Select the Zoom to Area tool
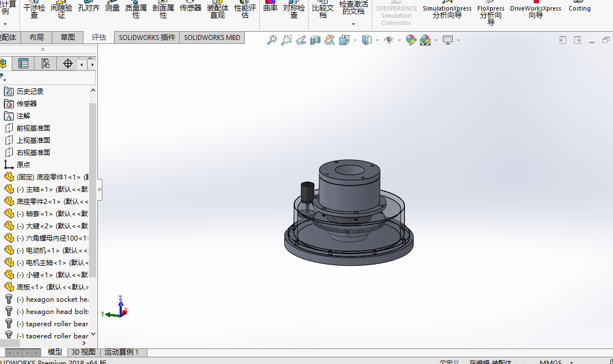 click(x=286, y=40)
